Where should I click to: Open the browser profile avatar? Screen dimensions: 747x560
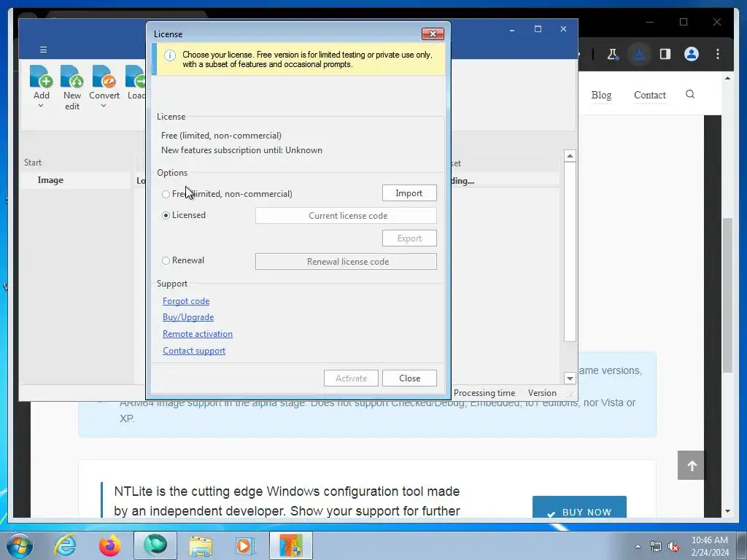tap(692, 54)
